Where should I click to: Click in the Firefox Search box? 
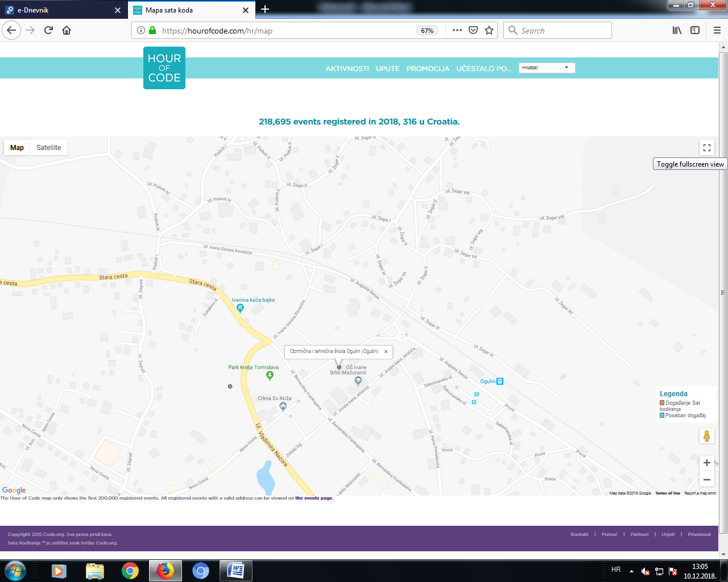coord(563,31)
